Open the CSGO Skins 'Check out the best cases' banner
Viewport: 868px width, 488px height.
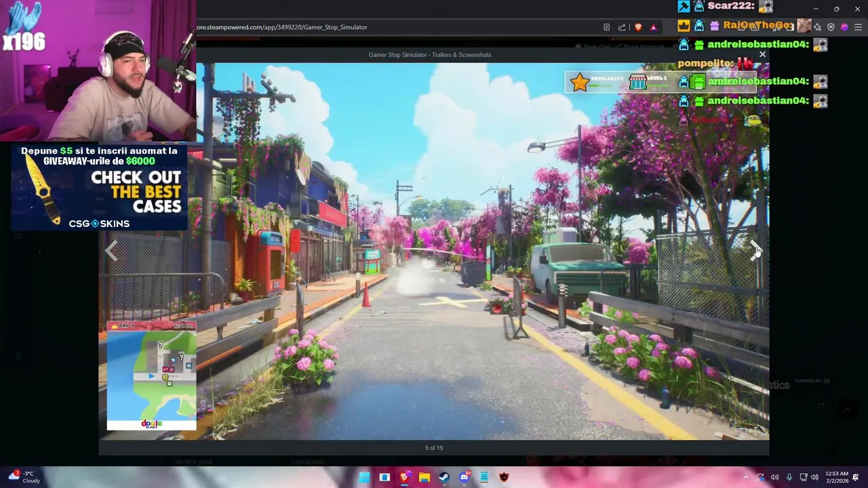click(x=99, y=187)
